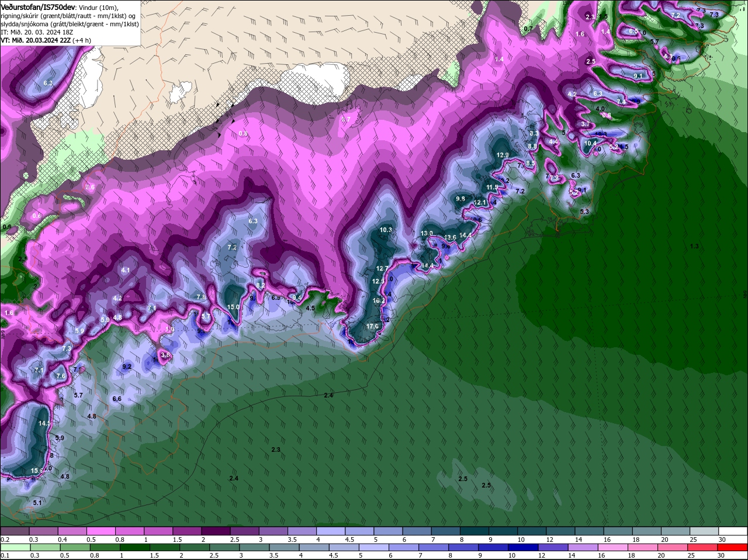Click the rigning/skúrir legend description line
Screen dimensions: 748x560
[70, 15]
